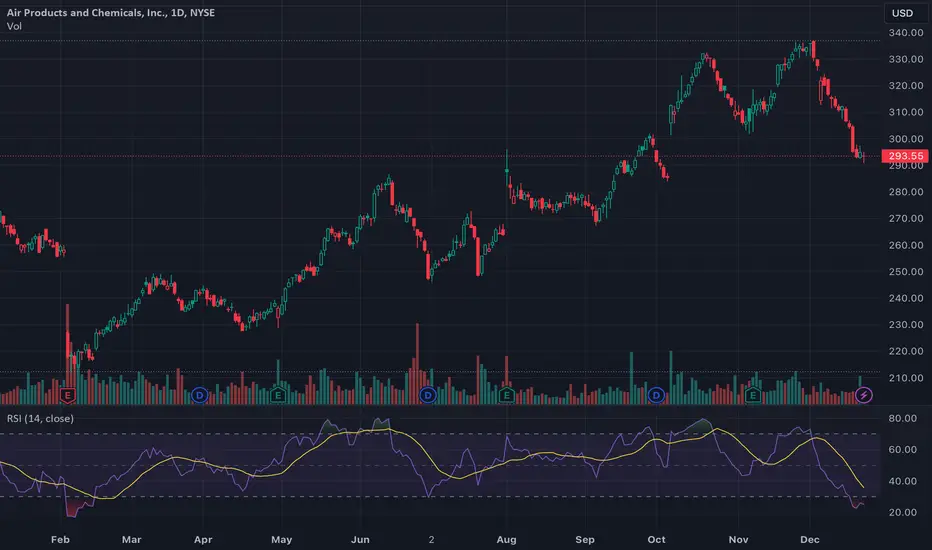Click the 220.00 price axis label

[906, 351]
